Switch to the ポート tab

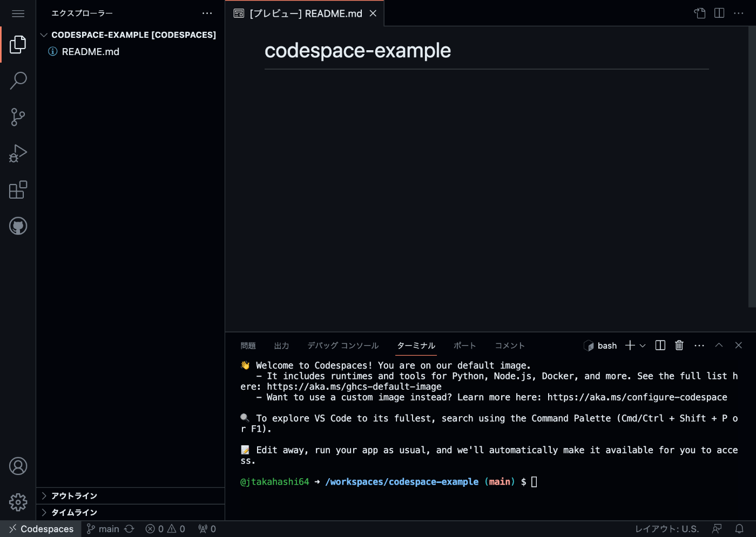465,346
